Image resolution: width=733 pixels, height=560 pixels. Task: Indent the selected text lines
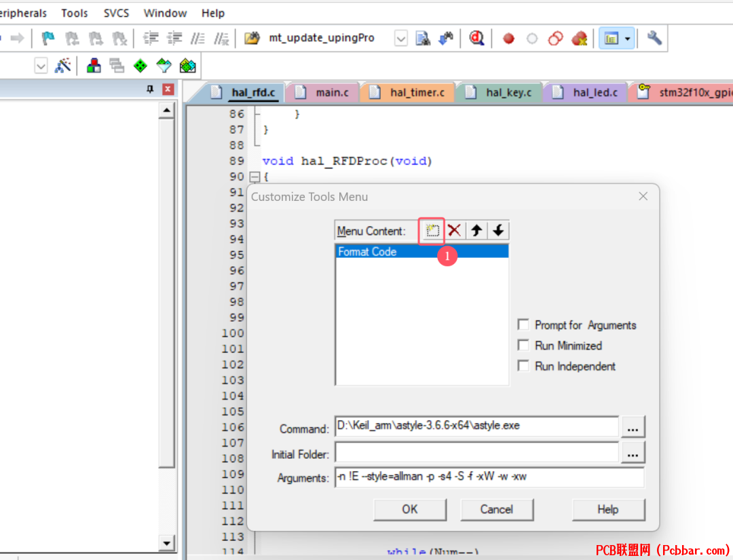tap(151, 38)
